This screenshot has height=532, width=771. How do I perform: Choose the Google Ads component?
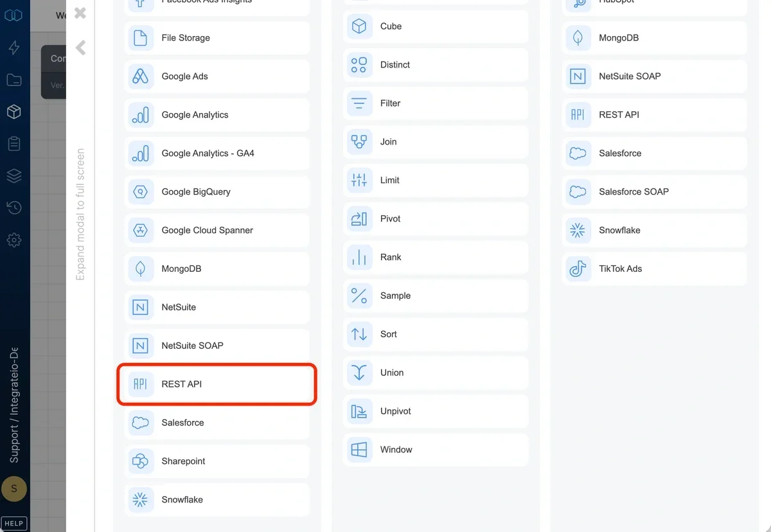tap(217, 76)
